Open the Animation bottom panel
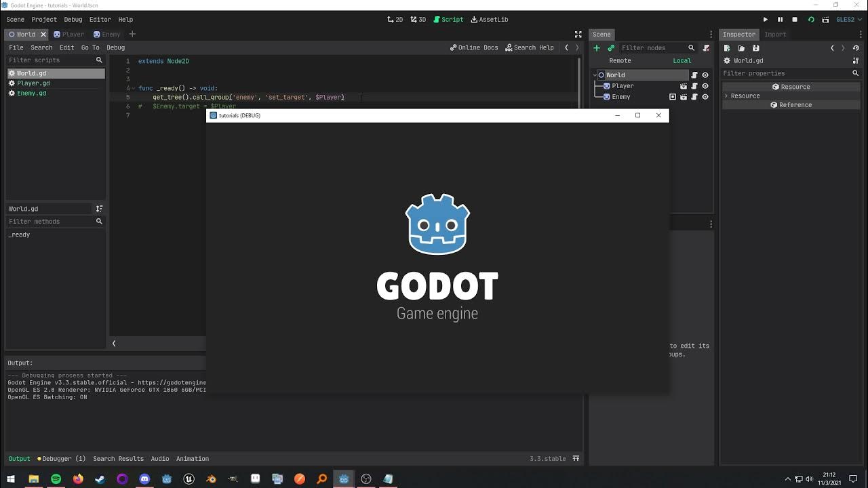The height and width of the screenshot is (488, 868). coord(193,459)
